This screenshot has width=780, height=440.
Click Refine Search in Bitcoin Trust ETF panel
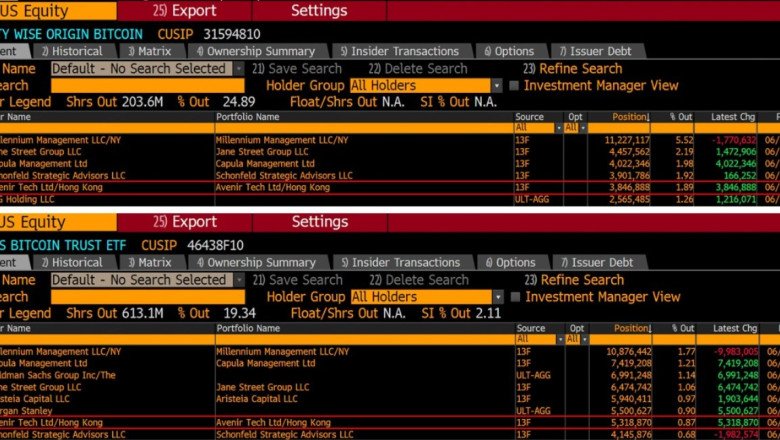(574, 280)
